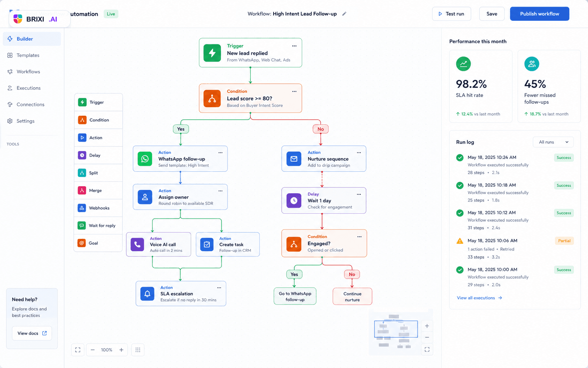Click the Yes branch label under Engaged?
The width and height of the screenshot is (588, 368).
tap(294, 275)
